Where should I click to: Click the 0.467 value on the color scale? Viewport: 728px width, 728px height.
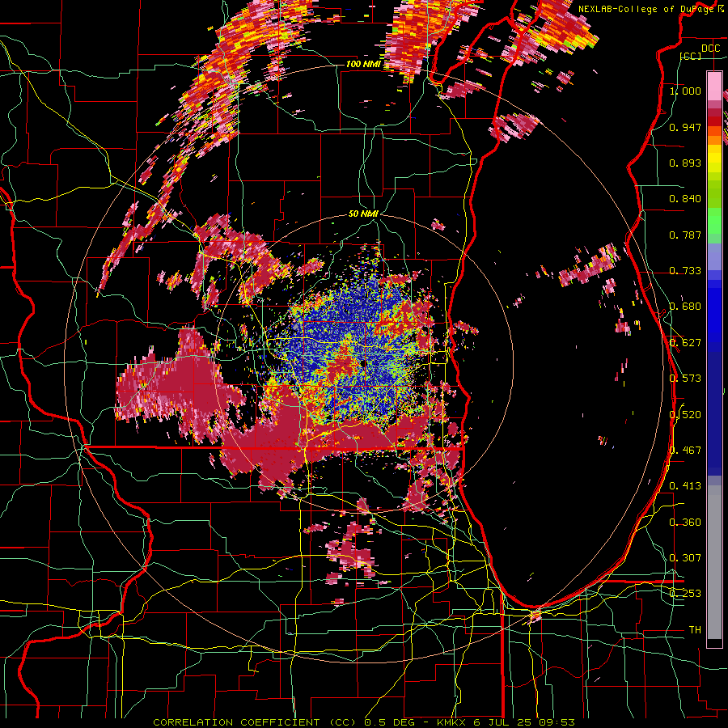(x=685, y=451)
